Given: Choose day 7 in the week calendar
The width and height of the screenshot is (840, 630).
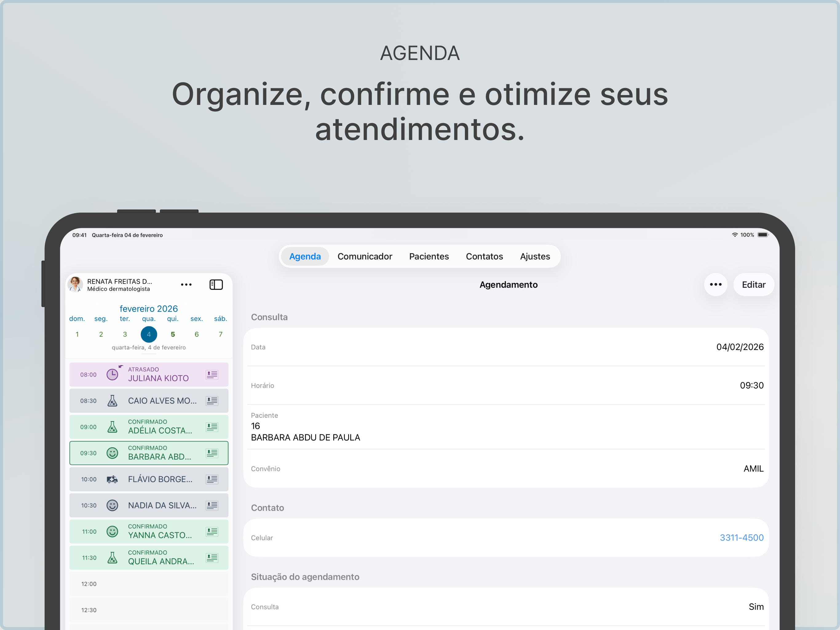Looking at the screenshot, I should coord(220,334).
